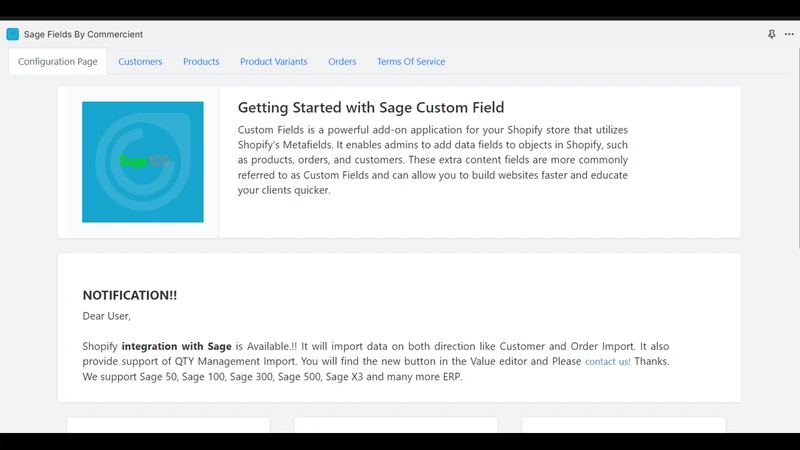This screenshot has height=450, width=800.
Task: Open the Products tab
Action: click(201, 61)
